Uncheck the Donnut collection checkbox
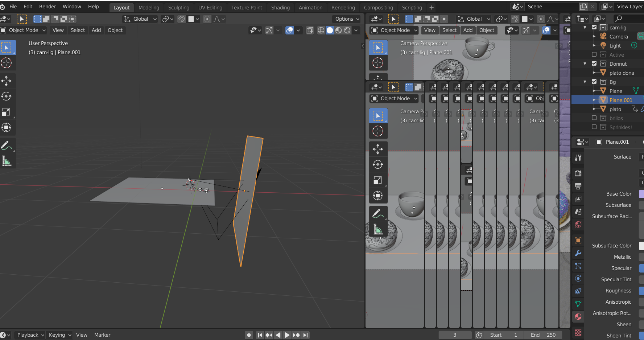 tap(594, 64)
